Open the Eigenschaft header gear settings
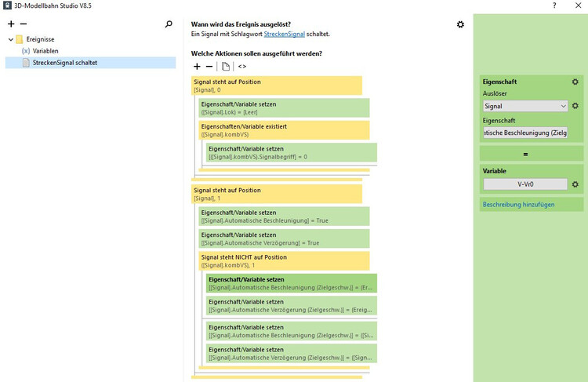 [575, 82]
